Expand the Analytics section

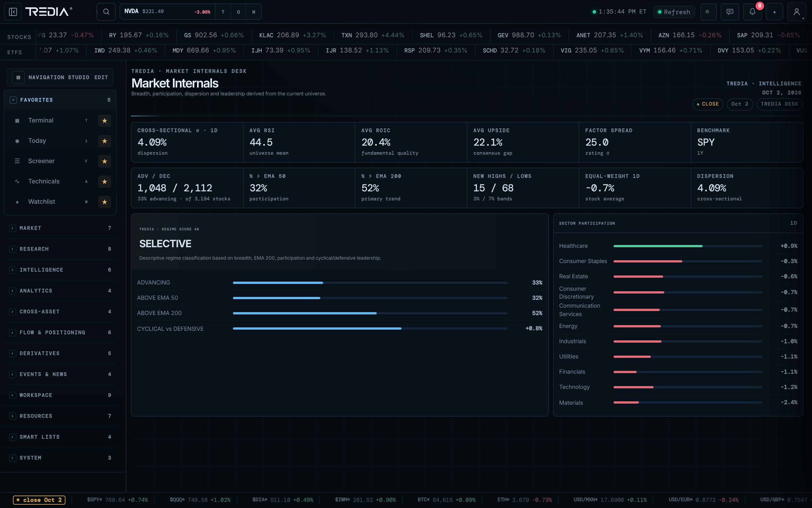(60, 291)
